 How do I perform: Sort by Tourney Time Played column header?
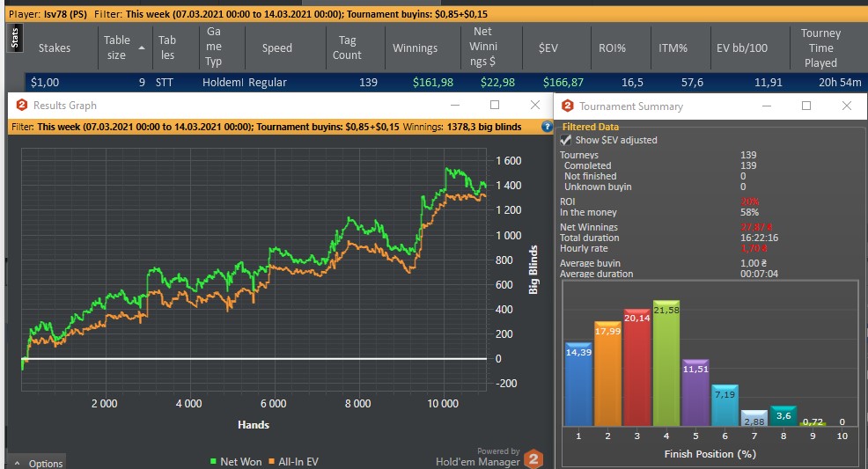820,48
